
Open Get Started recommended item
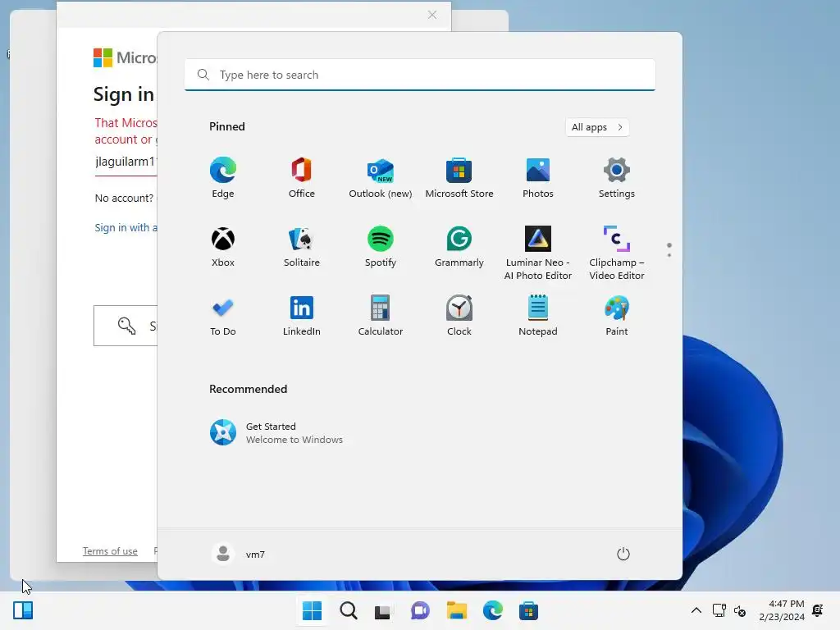click(276, 433)
